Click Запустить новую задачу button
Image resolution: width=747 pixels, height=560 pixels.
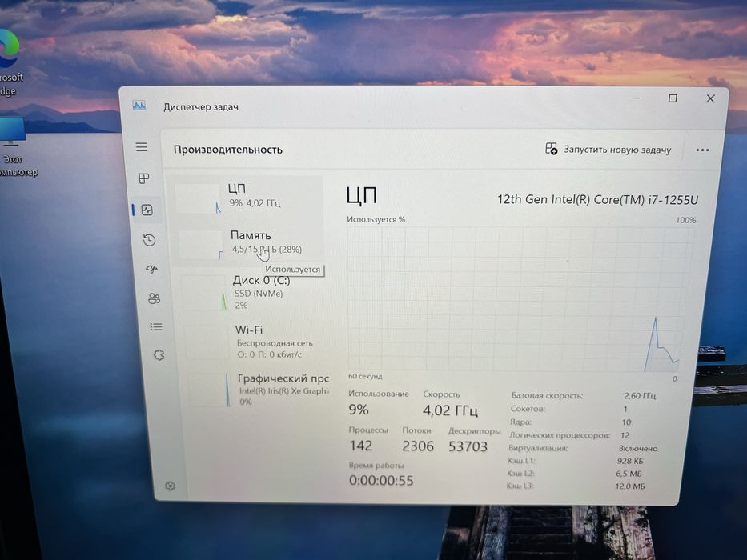point(608,149)
